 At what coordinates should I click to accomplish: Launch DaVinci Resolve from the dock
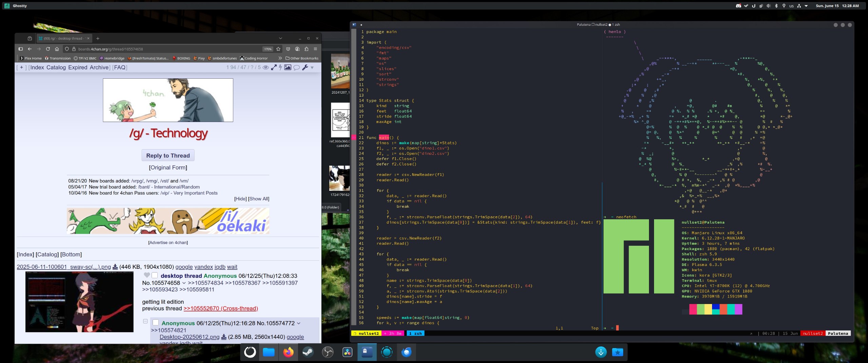tap(347, 352)
